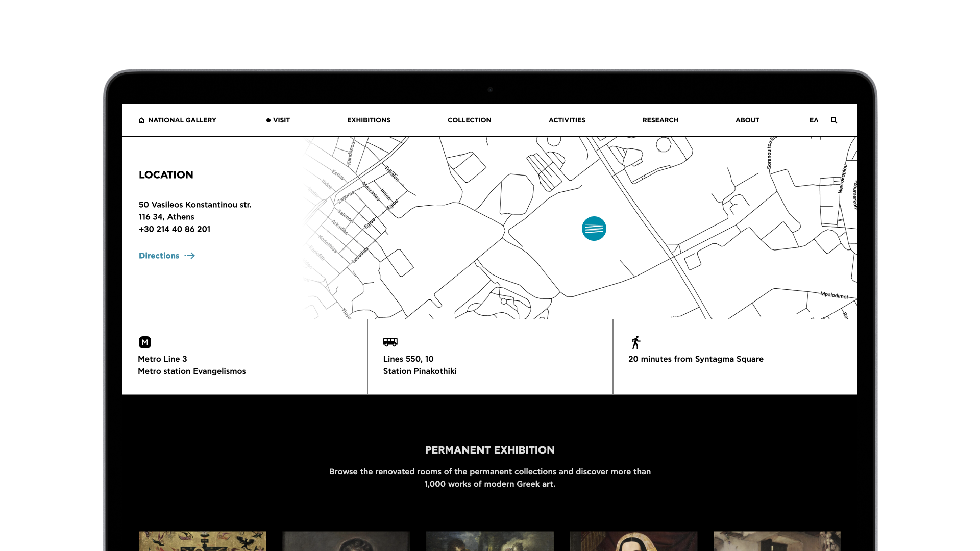Switch language to ΕΛ (Greek)
The width and height of the screenshot is (980, 551).
[x=814, y=120]
